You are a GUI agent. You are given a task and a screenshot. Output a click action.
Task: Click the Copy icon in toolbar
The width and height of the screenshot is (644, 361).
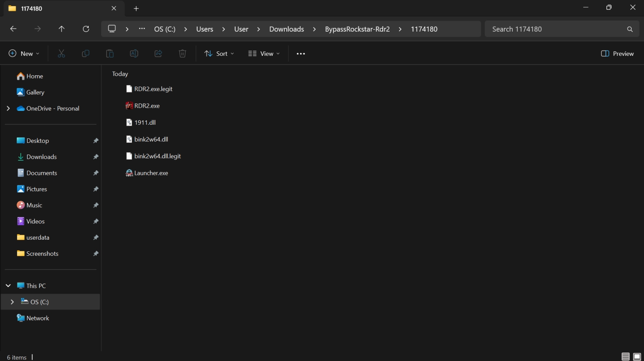pyautogui.click(x=85, y=53)
